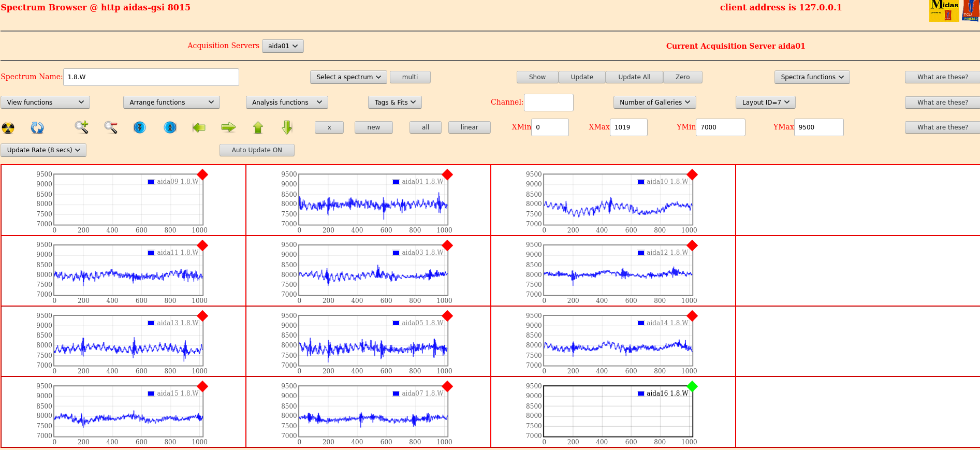980x450 pixels.
Task: Toggle the Auto Update ON button
Action: pyautogui.click(x=257, y=150)
